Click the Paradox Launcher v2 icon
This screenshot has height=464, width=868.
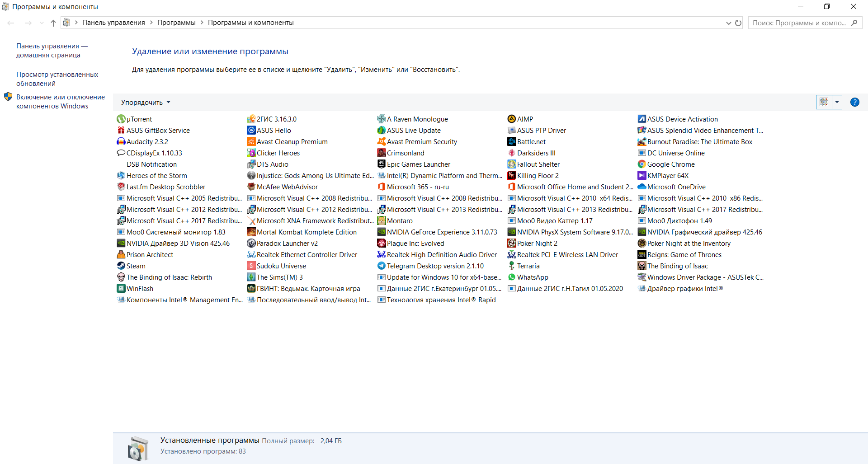click(x=251, y=244)
